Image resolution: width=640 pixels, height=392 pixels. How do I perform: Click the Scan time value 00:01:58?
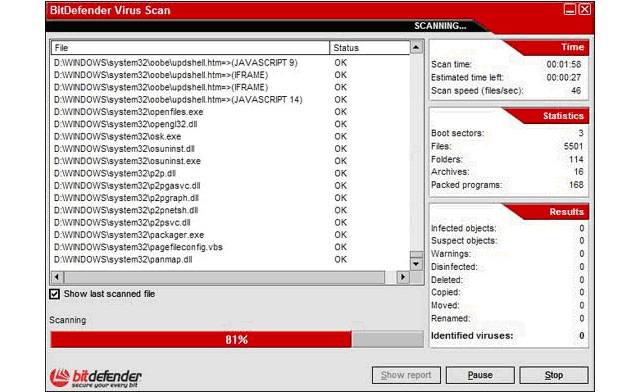564,64
